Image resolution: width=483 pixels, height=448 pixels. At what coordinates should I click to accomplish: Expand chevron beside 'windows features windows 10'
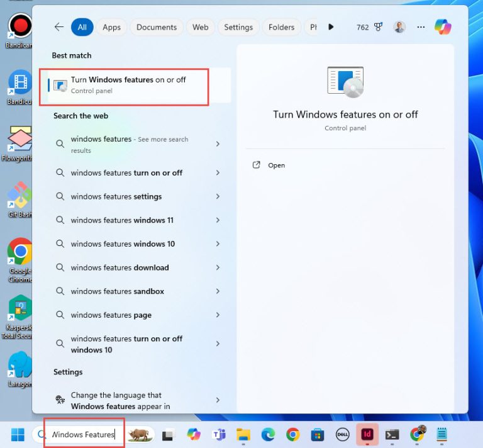218,244
